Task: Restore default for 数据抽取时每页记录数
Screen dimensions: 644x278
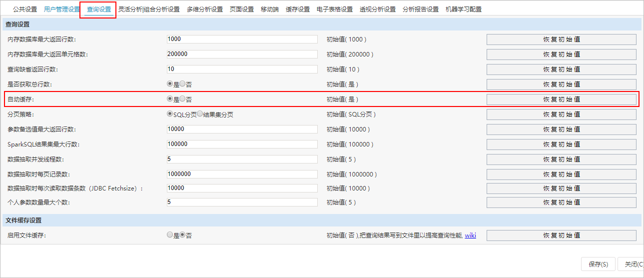Action: click(562, 174)
